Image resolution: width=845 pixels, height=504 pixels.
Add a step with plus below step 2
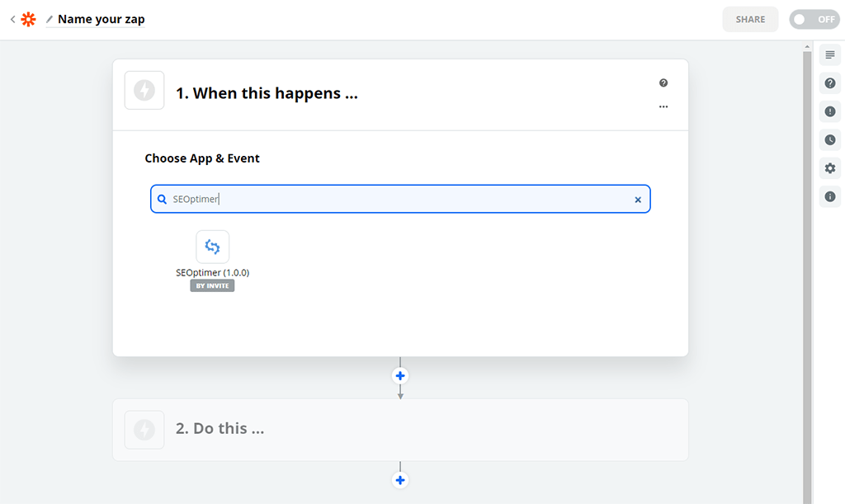(x=400, y=480)
